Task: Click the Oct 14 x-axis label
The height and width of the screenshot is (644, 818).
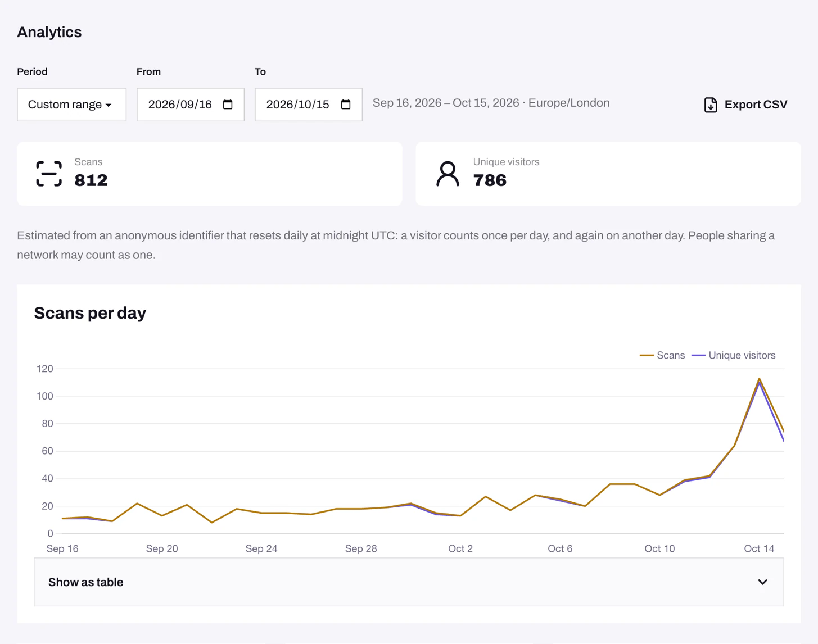Action: [x=759, y=548]
